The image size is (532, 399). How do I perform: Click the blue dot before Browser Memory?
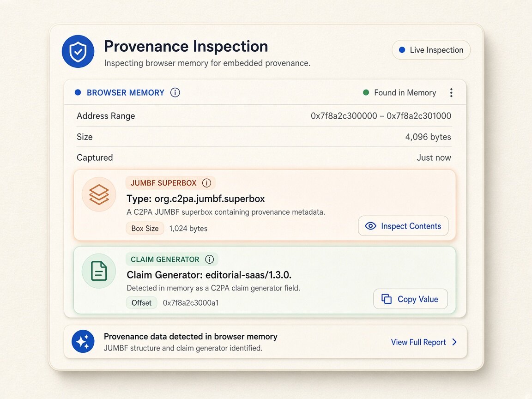78,92
